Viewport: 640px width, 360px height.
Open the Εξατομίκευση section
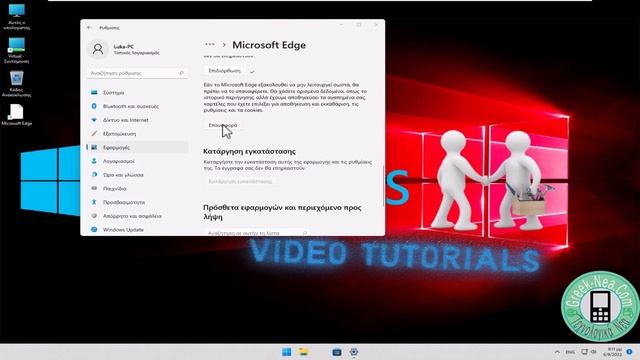pos(137,133)
